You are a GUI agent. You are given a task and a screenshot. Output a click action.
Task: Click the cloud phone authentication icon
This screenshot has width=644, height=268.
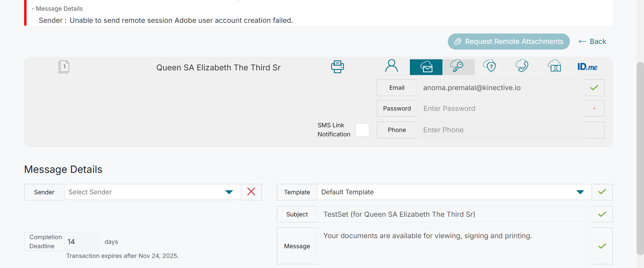click(x=522, y=66)
